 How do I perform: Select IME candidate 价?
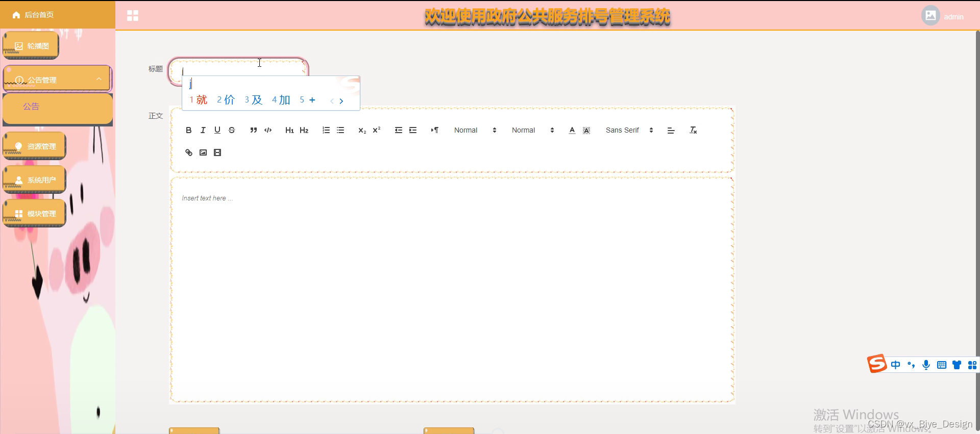[226, 100]
